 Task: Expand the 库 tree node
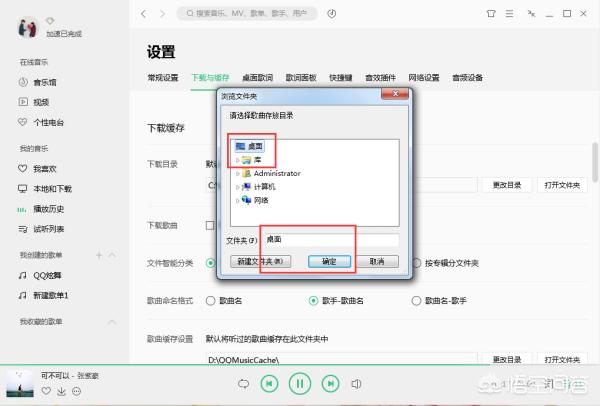(237, 160)
